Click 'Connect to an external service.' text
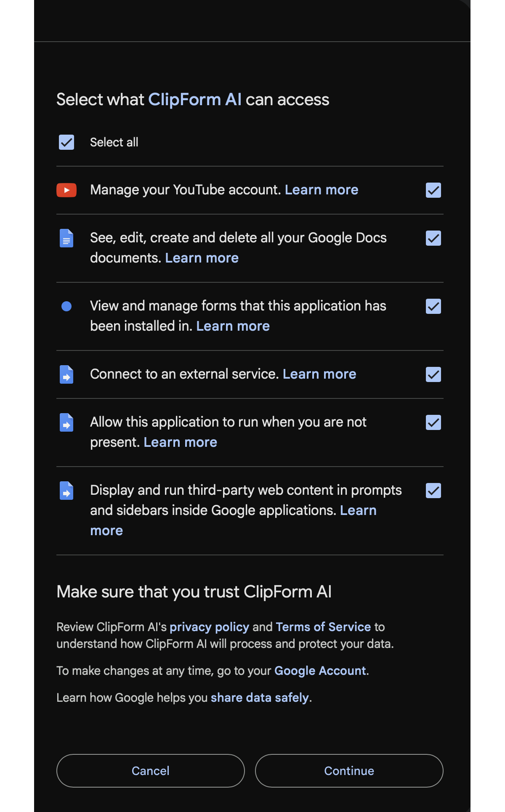Viewport: 505px width, 812px height. click(x=185, y=374)
